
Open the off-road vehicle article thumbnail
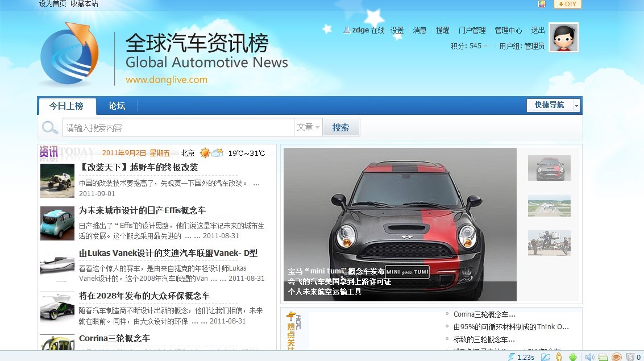(x=57, y=181)
